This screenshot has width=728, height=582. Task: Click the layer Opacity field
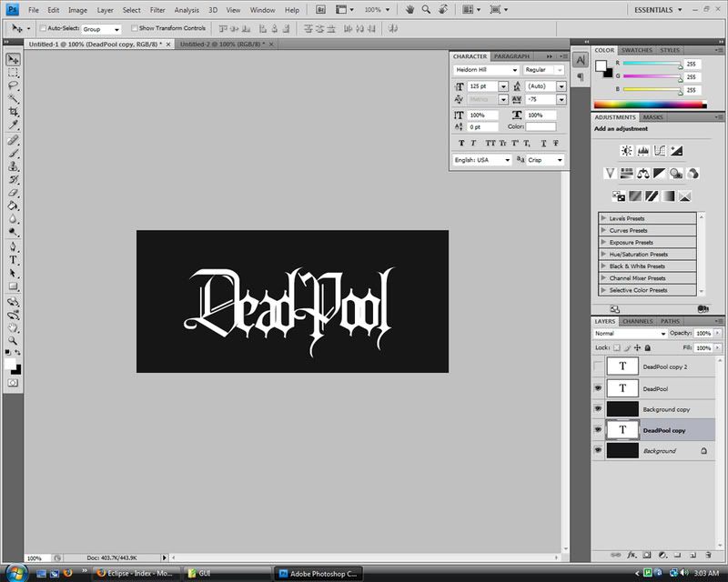coord(703,333)
